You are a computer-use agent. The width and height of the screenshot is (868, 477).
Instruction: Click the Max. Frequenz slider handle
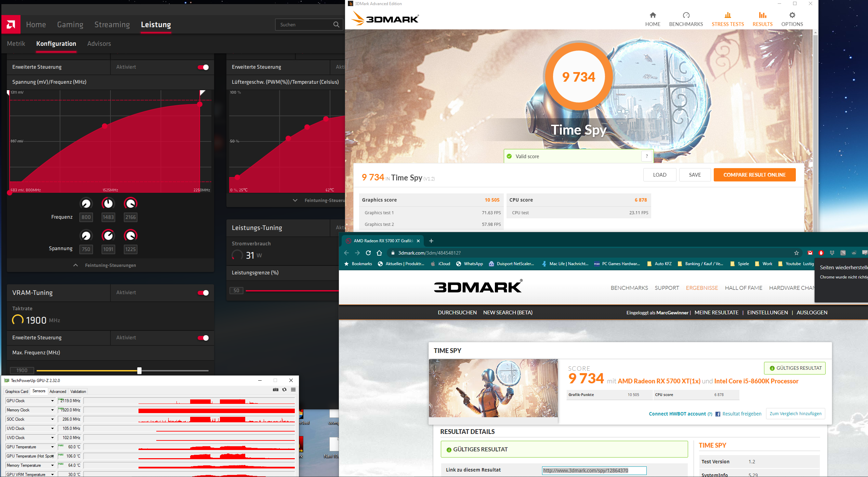(x=139, y=370)
